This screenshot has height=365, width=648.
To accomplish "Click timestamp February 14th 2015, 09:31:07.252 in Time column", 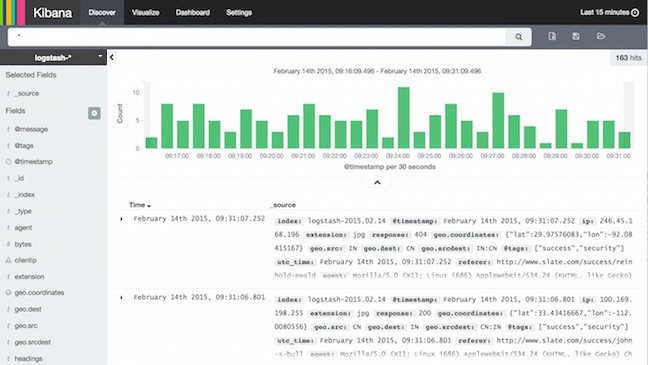I will 199,219.
